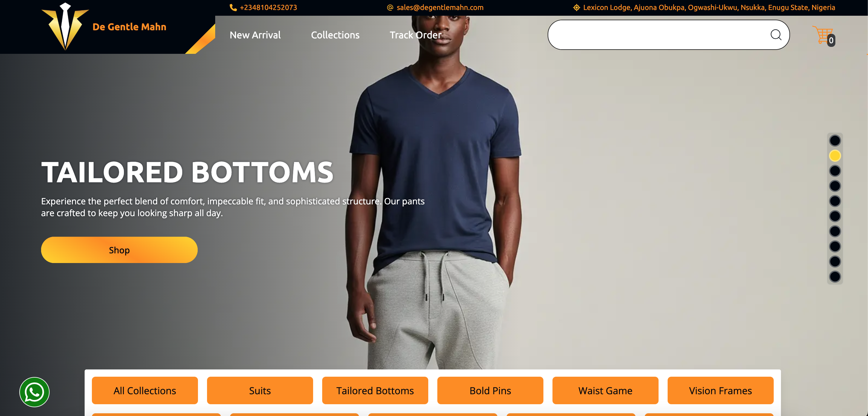868x416 pixels.
Task: Click the search magnifier icon
Action: point(776,35)
